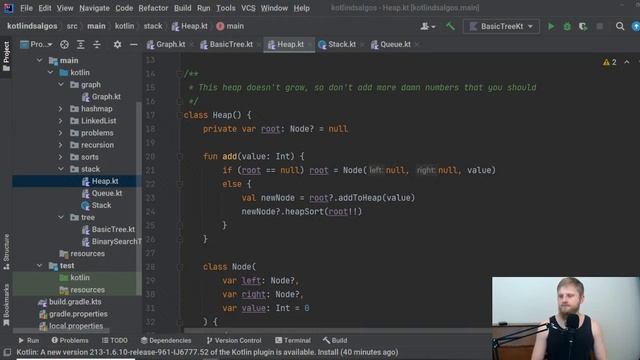The height and width of the screenshot is (360, 640).
Task: Click the stop execution square icon
Action: click(x=600, y=27)
